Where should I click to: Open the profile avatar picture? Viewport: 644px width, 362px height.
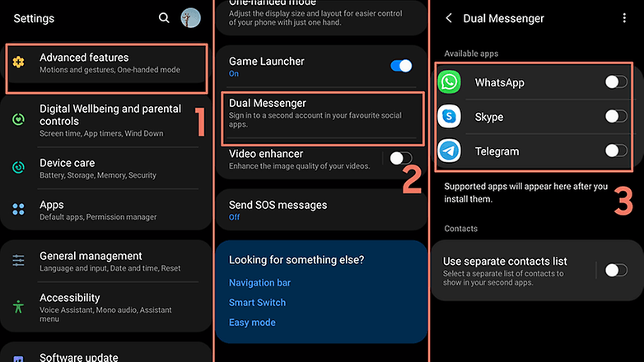point(190,18)
